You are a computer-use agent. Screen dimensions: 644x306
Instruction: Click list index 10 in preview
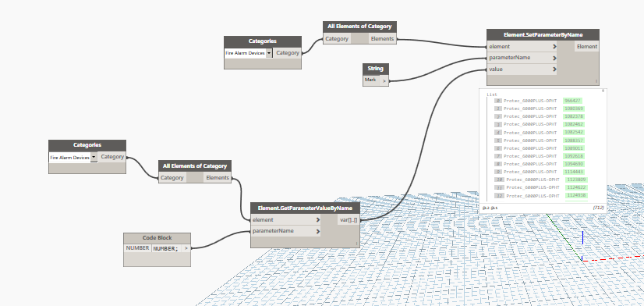(500, 180)
